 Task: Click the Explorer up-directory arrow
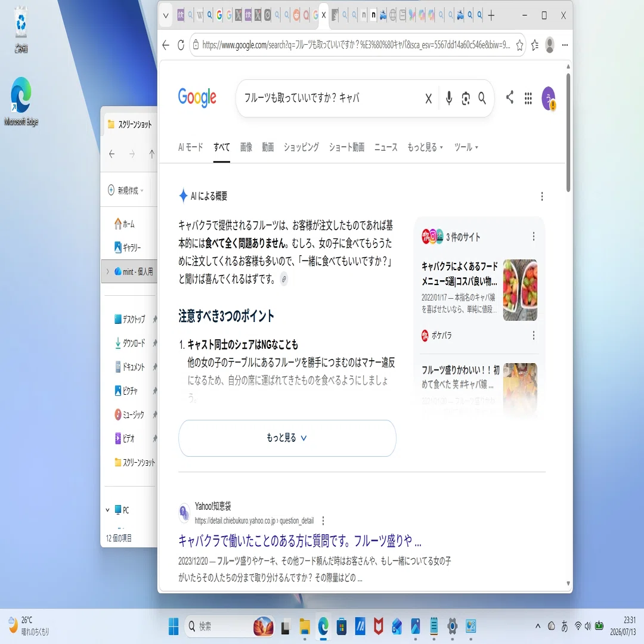[x=152, y=154]
